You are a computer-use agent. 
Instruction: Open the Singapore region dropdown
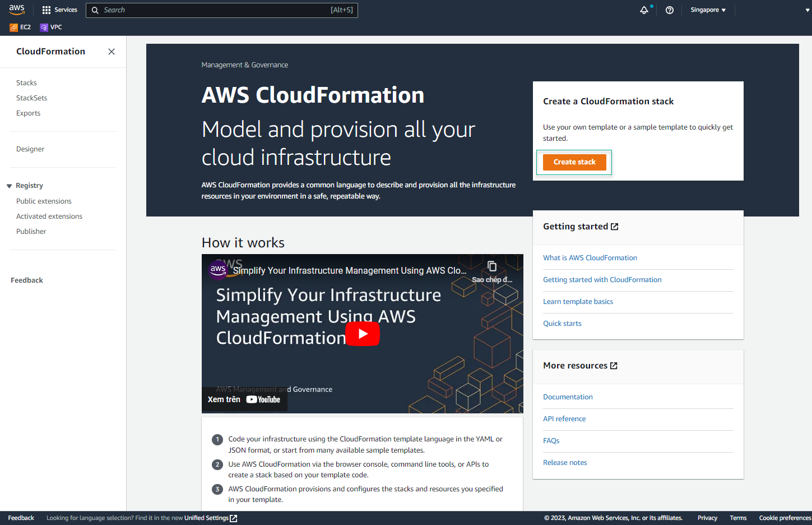[708, 10]
